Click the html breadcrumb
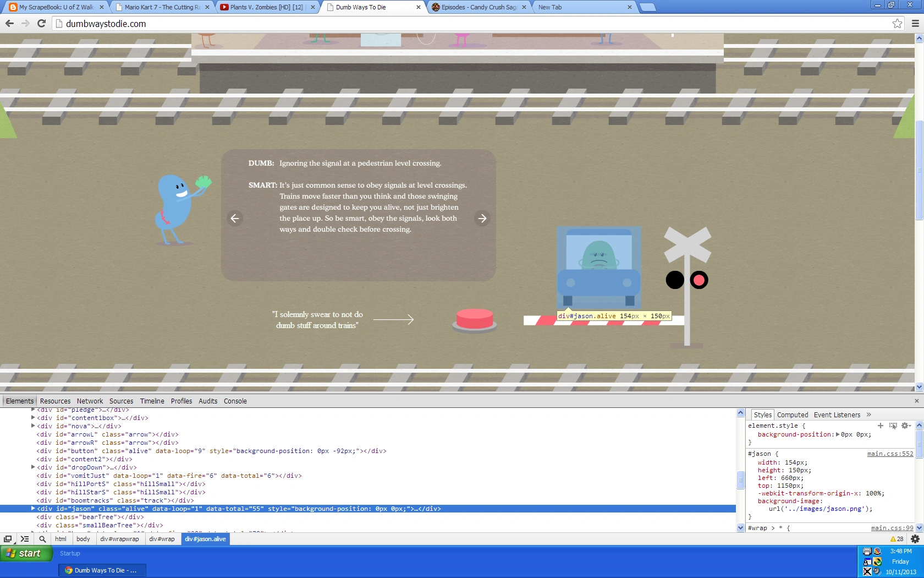924x578 pixels. [x=61, y=539]
